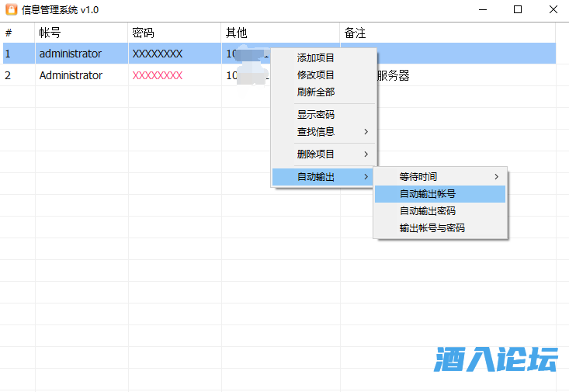Minimize the 信息管理系统 window
Image resolution: width=569 pixels, height=392 pixels.
click(x=483, y=10)
